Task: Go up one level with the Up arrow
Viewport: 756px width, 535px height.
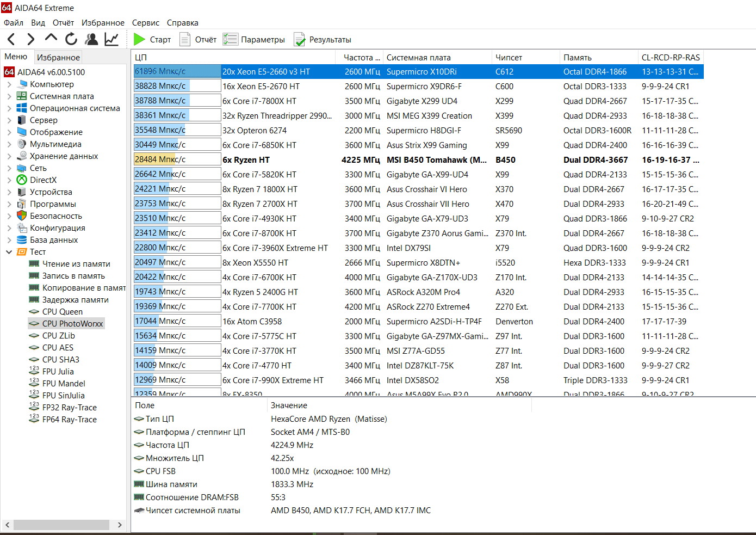Action: point(51,38)
